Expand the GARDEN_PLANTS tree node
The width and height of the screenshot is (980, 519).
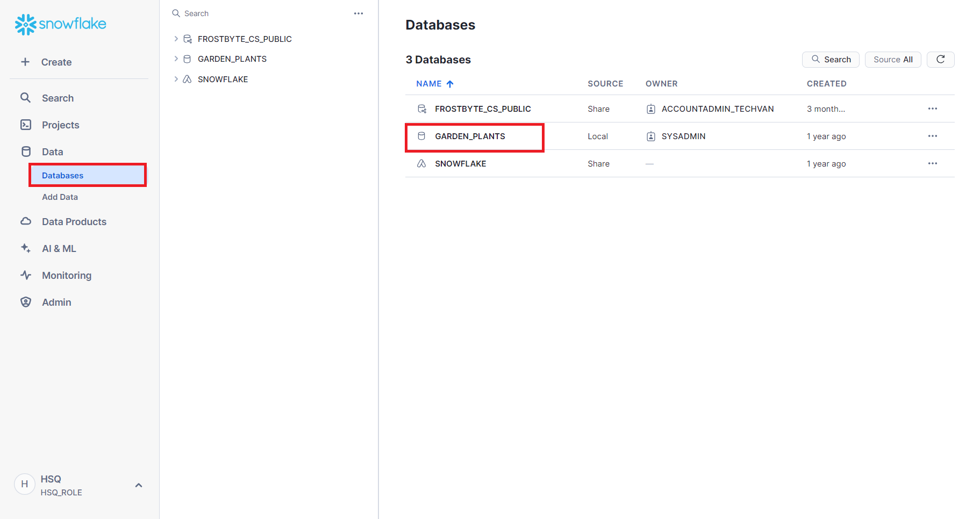pyautogui.click(x=176, y=59)
